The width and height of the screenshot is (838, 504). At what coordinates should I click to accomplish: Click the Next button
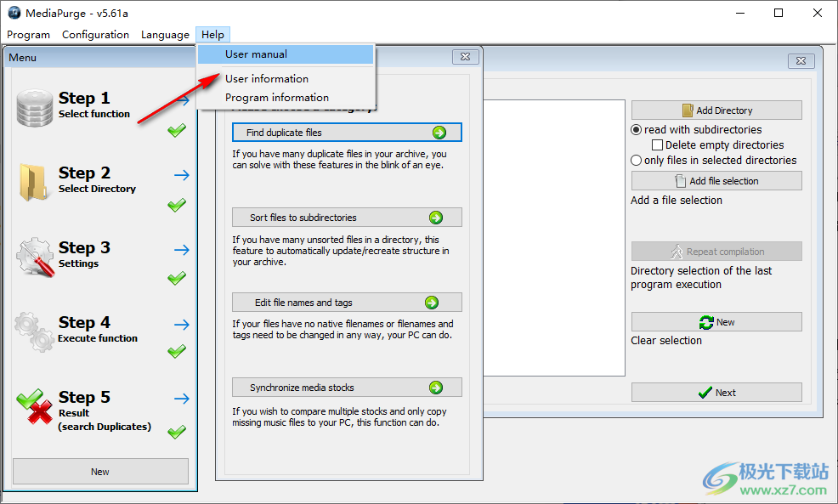(x=716, y=393)
